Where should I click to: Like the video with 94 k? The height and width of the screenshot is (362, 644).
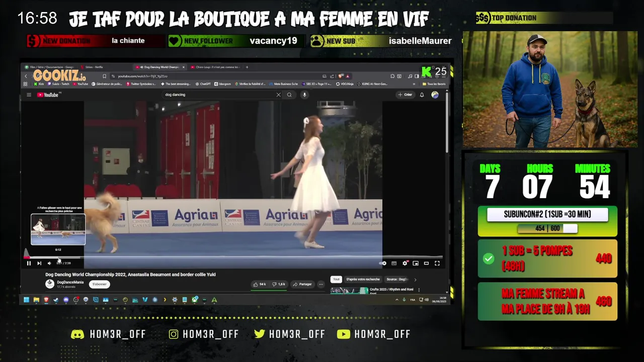pos(260,284)
